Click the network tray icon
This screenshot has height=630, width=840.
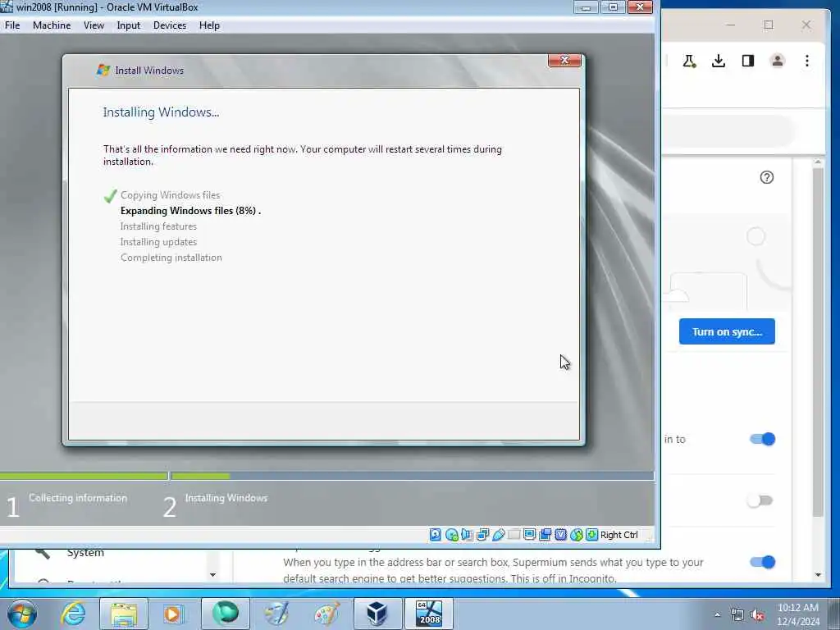click(x=737, y=614)
